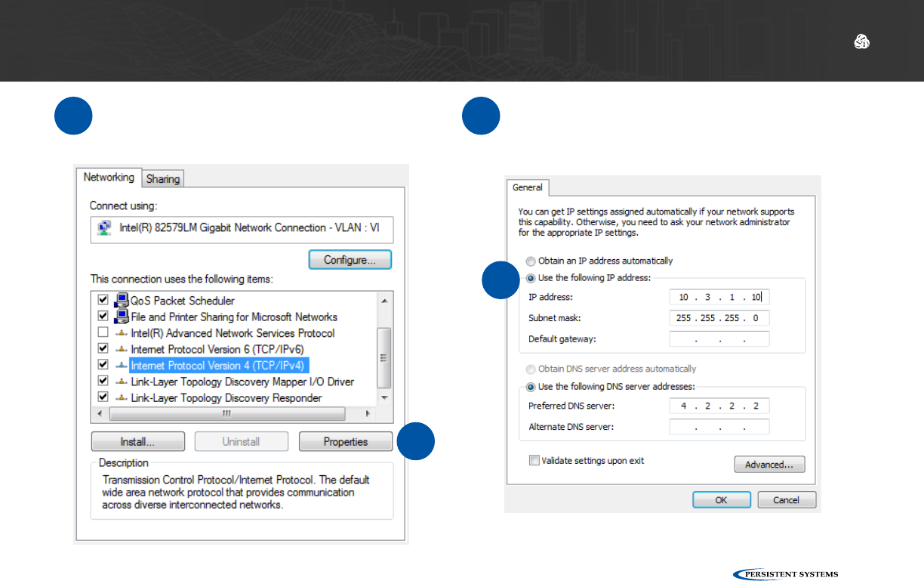This screenshot has height=581, width=924.
Task: Click the horizontal scroll left arrow
Action: pyautogui.click(x=99, y=414)
